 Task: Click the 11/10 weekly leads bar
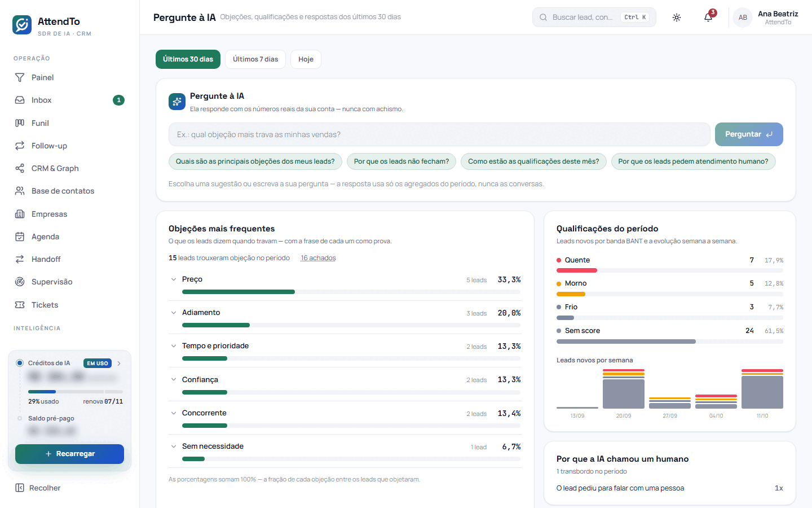click(x=762, y=389)
